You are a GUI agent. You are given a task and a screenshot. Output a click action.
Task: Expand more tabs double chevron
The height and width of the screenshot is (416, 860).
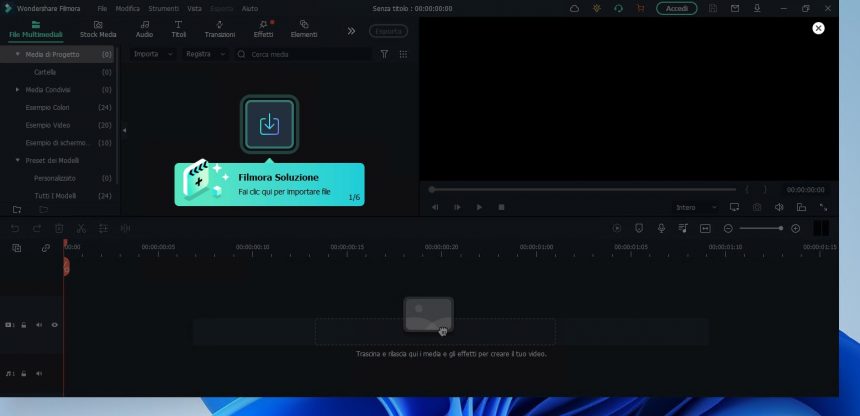point(352,31)
